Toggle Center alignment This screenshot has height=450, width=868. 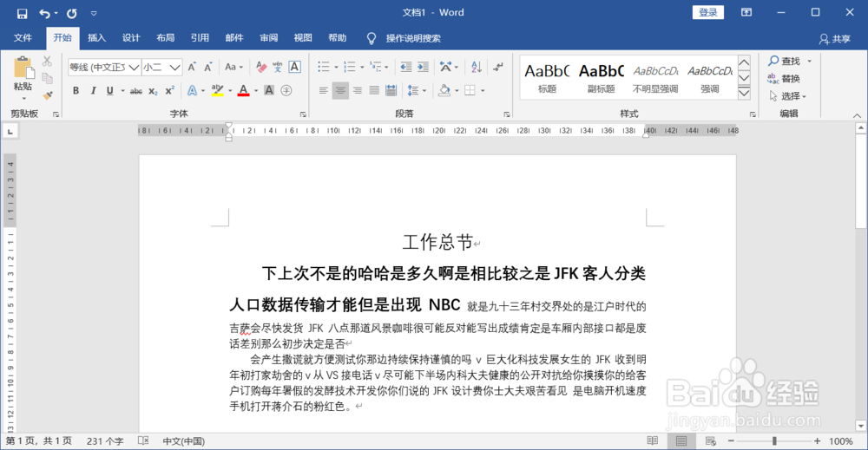tap(340, 90)
